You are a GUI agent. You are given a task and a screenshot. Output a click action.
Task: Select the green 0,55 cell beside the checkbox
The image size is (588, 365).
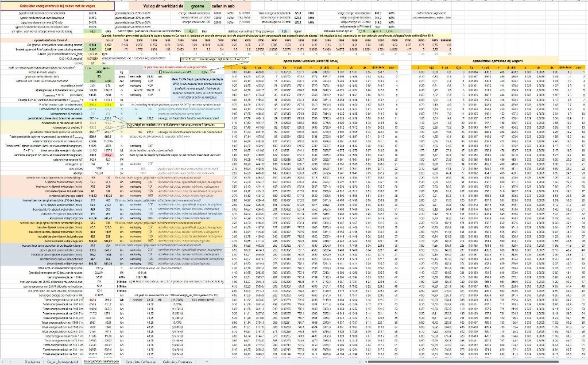(203, 72)
